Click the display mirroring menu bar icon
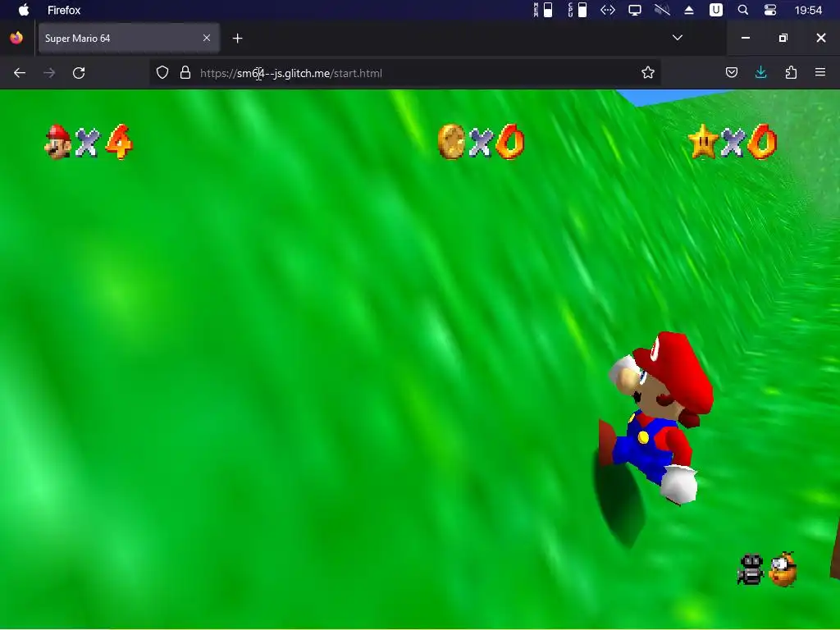The height and width of the screenshot is (630, 840). click(x=635, y=10)
